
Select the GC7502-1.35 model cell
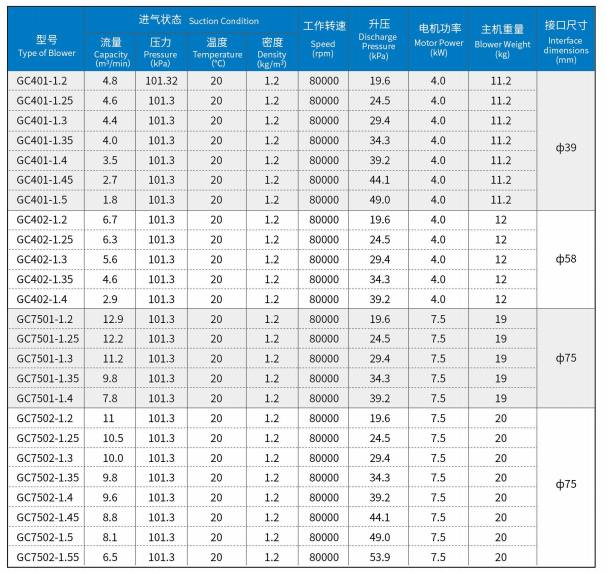48,478
